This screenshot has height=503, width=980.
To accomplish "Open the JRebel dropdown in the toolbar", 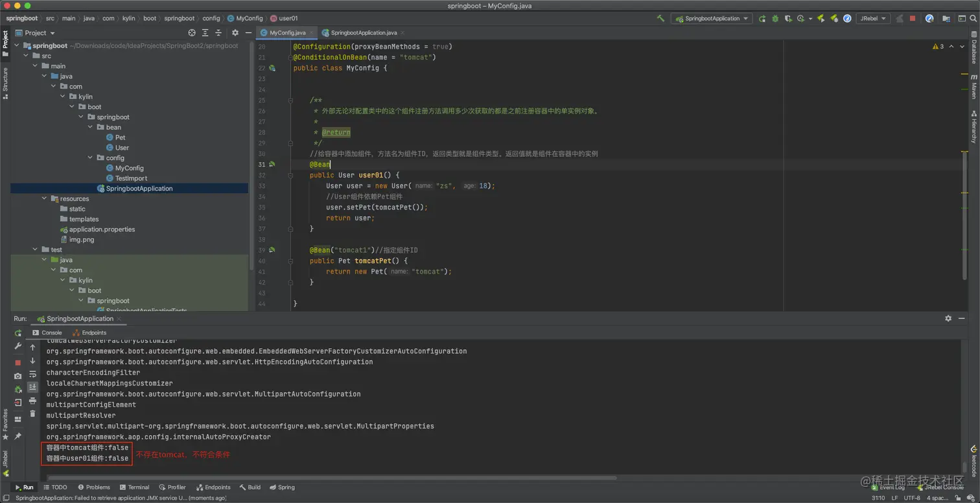I will [872, 18].
